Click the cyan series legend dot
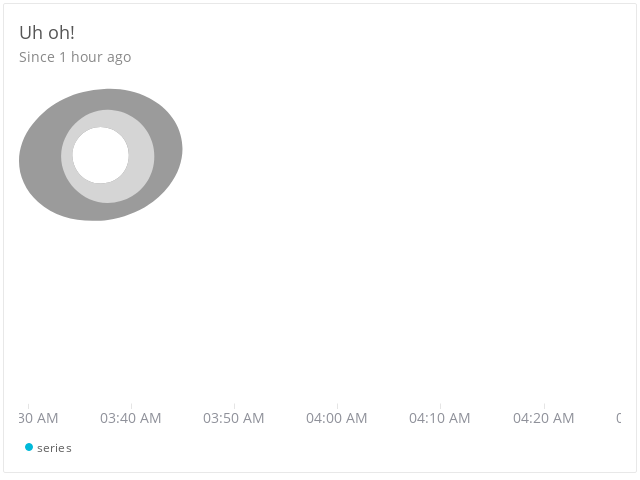This screenshot has width=640, height=480. (29, 447)
